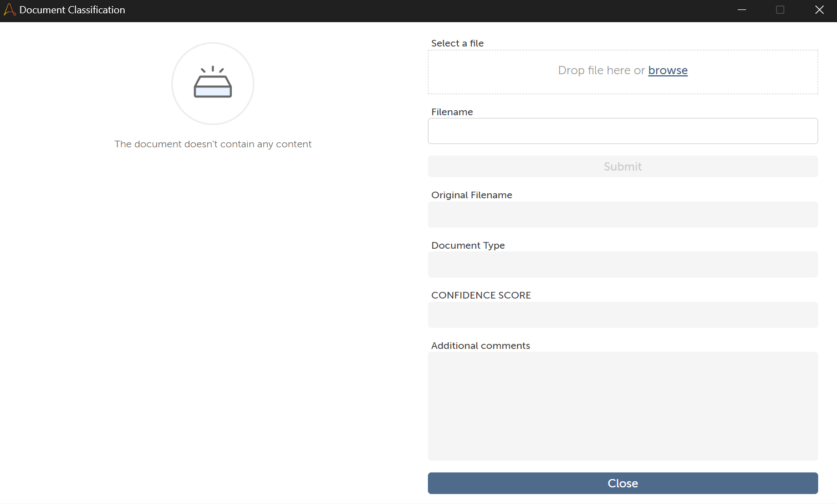Click the 'Select a file' label

[457, 43]
